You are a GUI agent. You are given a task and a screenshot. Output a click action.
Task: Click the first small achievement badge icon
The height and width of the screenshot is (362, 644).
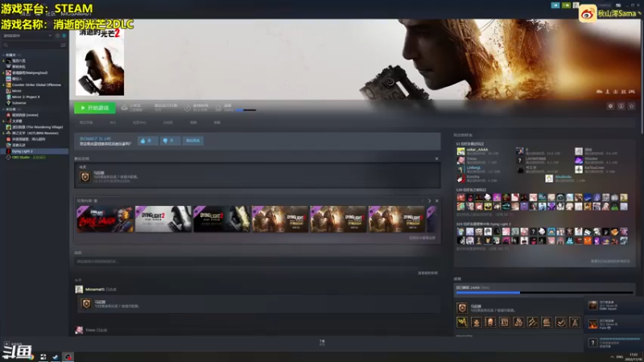tap(462, 323)
